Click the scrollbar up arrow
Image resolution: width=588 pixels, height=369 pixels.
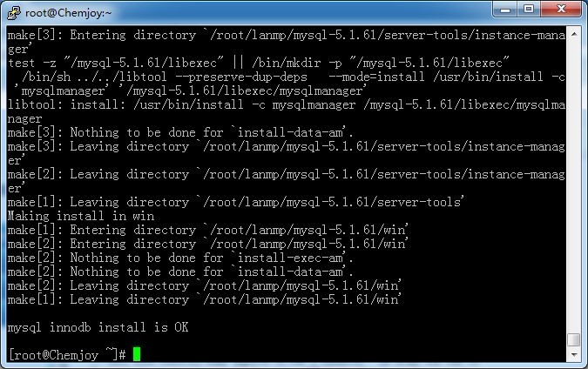point(572,34)
